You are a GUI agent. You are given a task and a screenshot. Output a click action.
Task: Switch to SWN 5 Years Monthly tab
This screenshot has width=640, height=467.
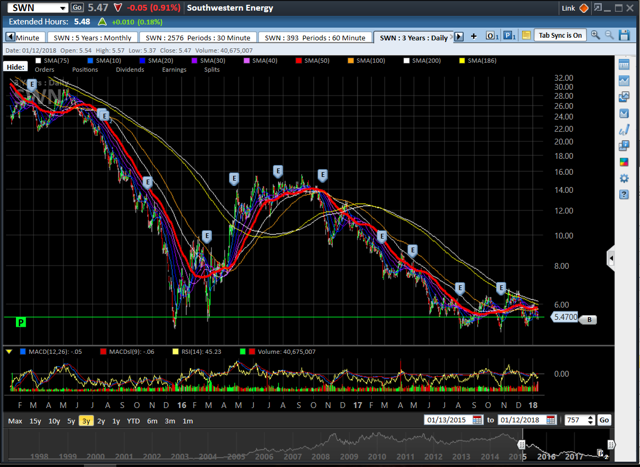[93, 38]
